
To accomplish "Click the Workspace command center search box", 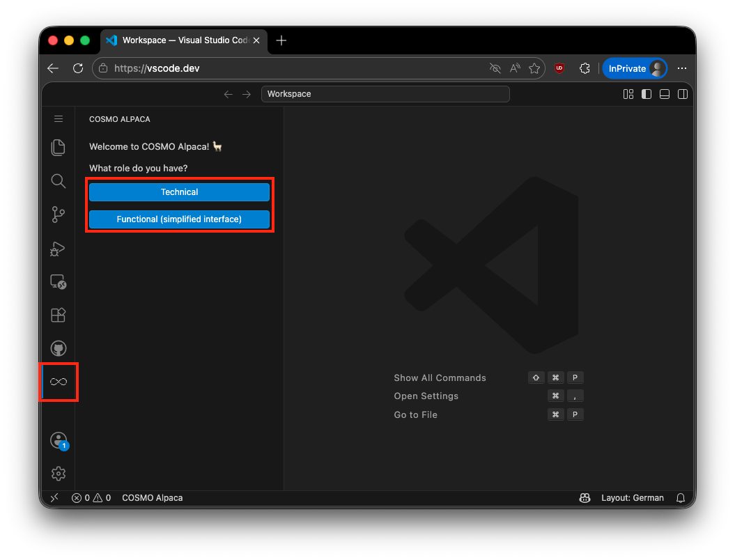I will [x=385, y=94].
